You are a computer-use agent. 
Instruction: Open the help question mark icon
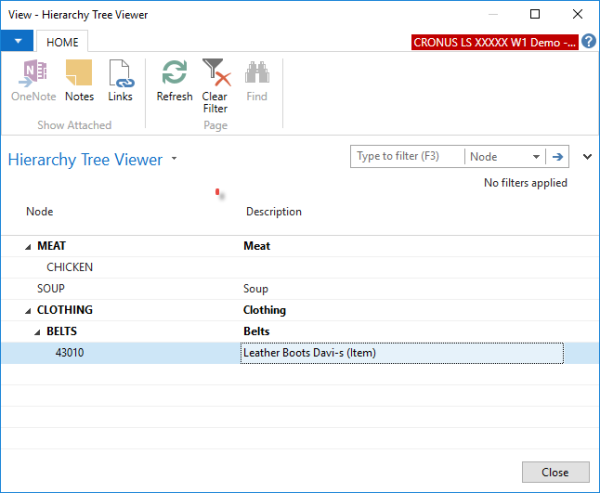589,41
